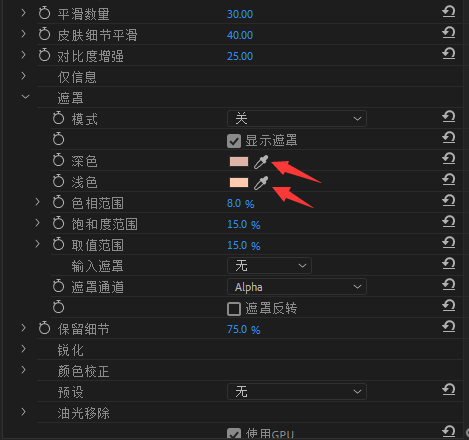This screenshot has height=440, width=469.
Task: Toggle stopwatch for 饱和度范围
Action: click(x=58, y=224)
